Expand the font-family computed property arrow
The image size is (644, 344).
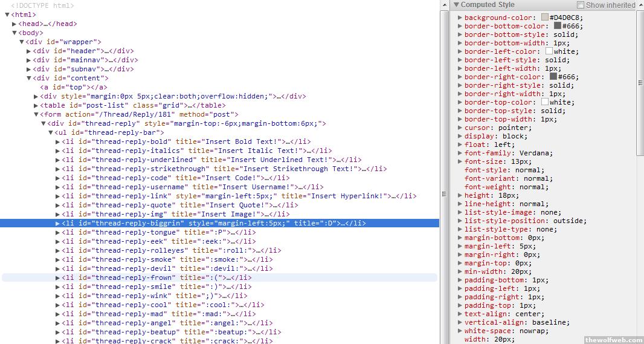pos(460,154)
